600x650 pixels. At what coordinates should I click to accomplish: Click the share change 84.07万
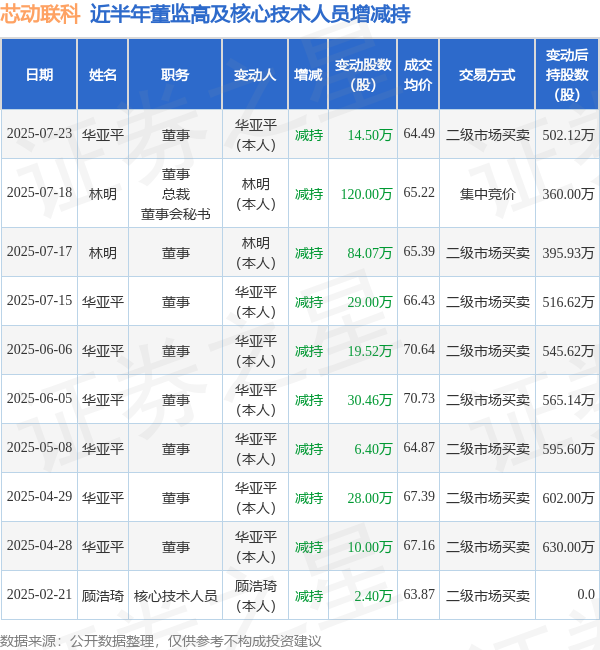(x=369, y=252)
